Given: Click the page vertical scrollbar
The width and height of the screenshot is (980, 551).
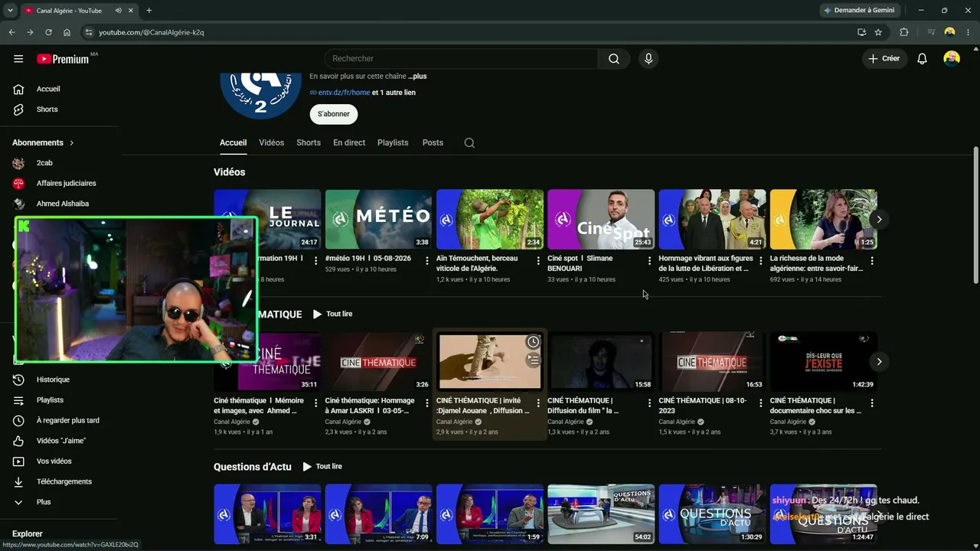Looking at the screenshot, I should 975,216.
